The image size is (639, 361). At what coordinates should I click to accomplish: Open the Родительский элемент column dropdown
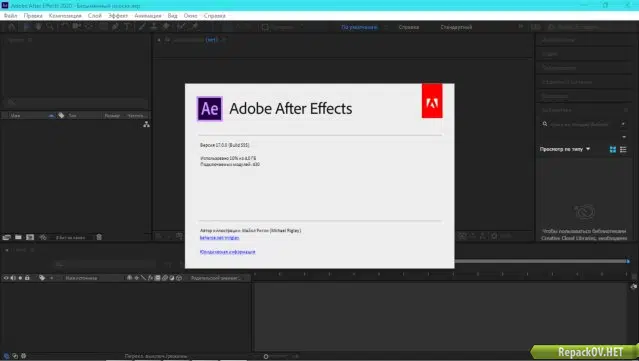216,278
